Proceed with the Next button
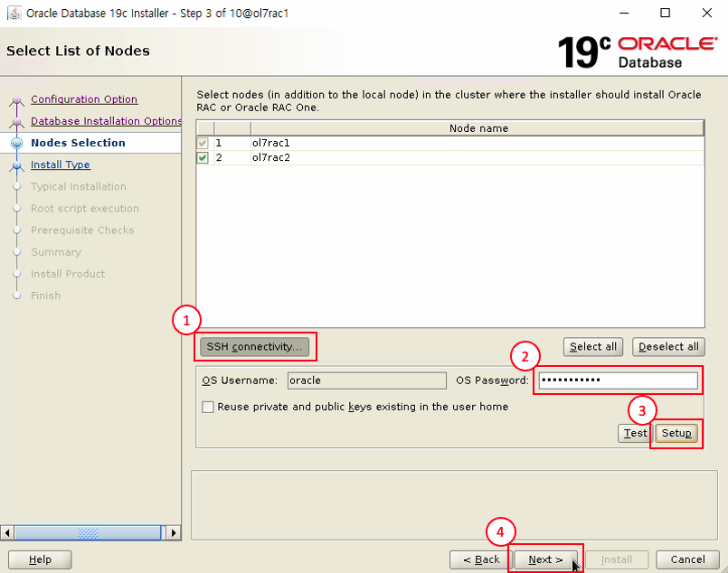This screenshot has width=728, height=573. click(x=545, y=559)
